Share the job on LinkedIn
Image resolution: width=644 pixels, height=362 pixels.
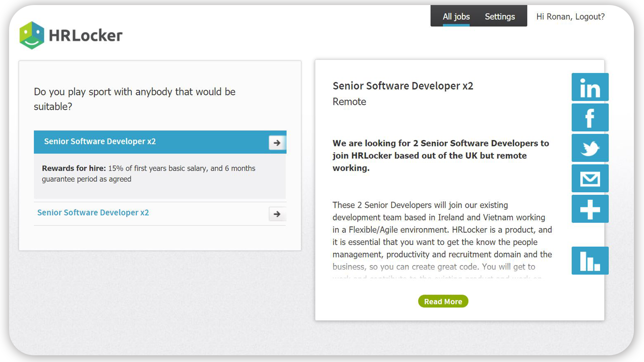tap(590, 87)
